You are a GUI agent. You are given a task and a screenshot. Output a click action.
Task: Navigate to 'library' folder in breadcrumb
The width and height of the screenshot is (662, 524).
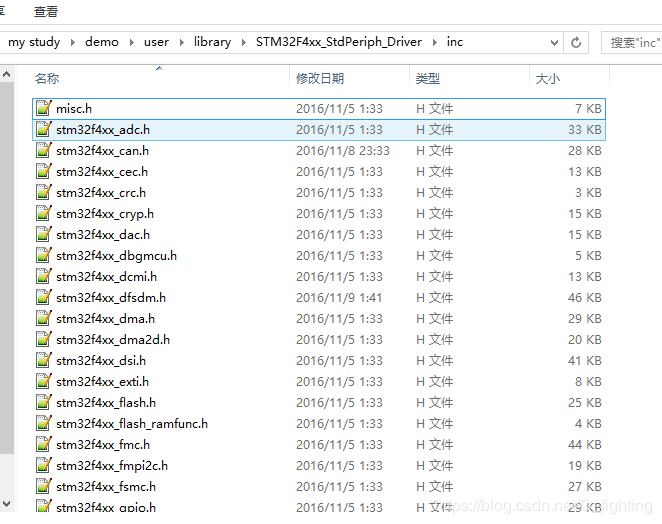pos(212,42)
